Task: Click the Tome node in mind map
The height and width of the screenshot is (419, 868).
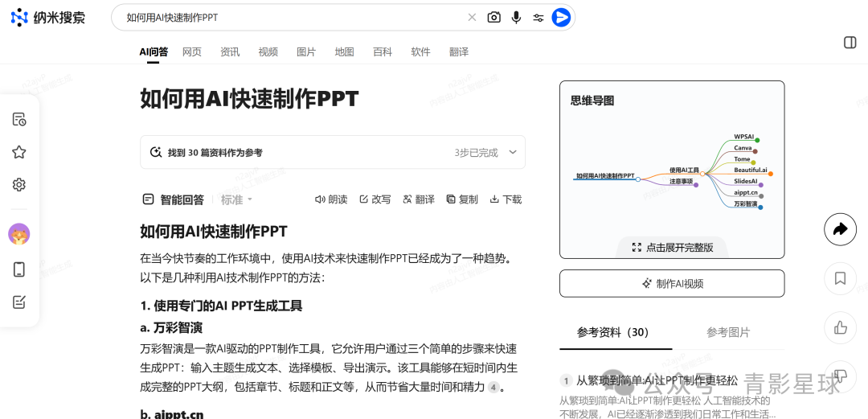Action: click(742, 159)
